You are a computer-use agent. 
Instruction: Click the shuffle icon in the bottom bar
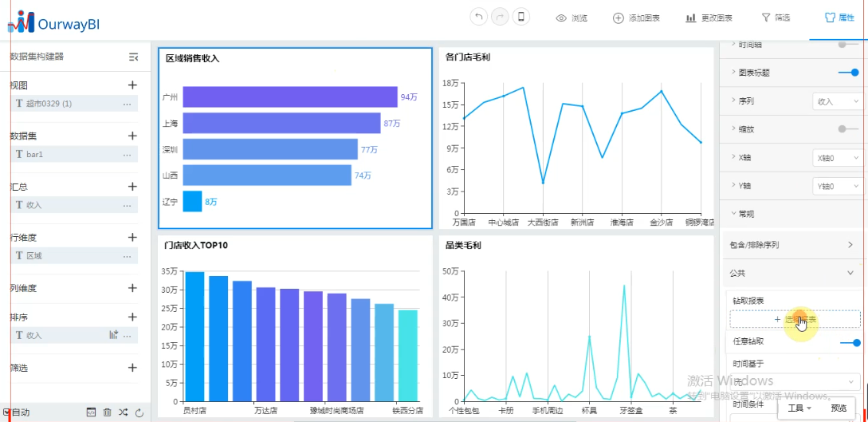pyautogui.click(x=123, y=412)
